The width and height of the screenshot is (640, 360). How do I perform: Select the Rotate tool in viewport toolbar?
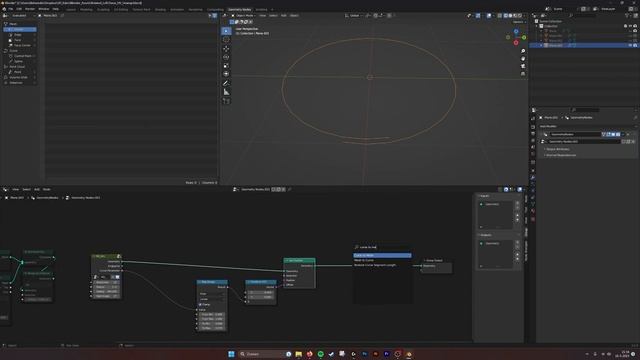226,58
